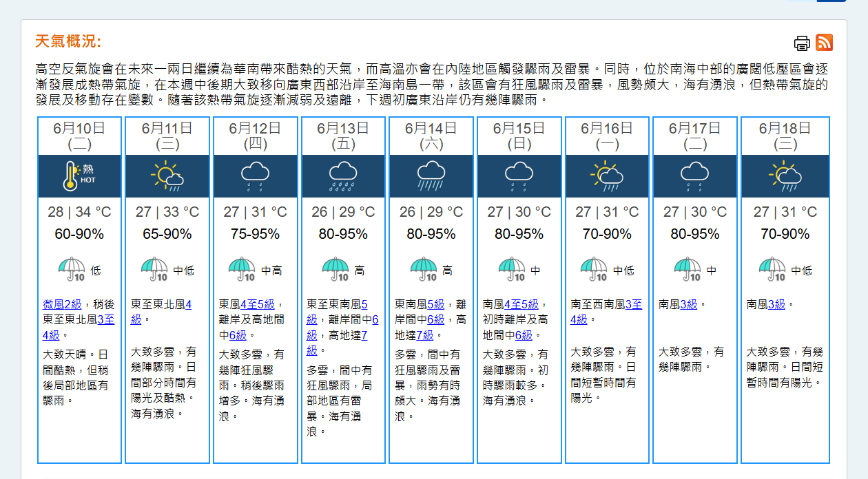Screen dimensions: 868x479
Task: Click the printer icon
Action: coord(802,43)
